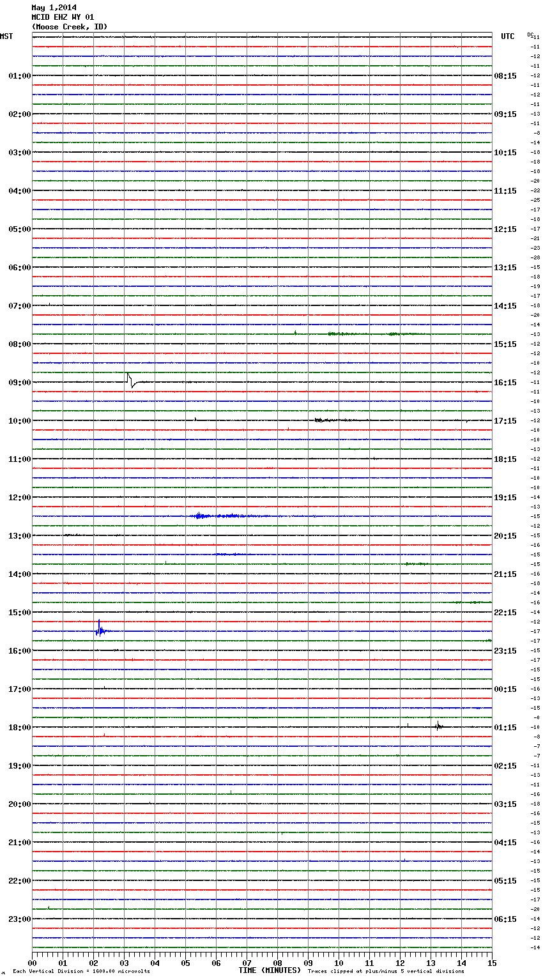Click the black offset spike on 09:00 trace
543x980 pixels.
[x=130, y=380]
